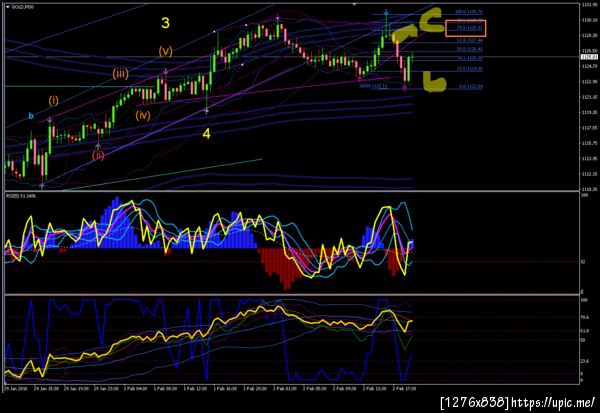
Task: Click the GOLD,M30 chart title label
Action: (22, 7)
